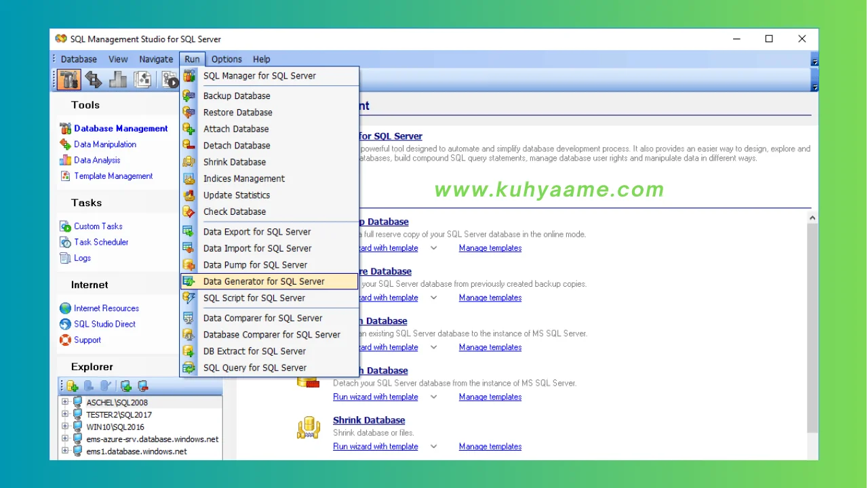This screenshot has width=868, height=488.
Task: Open the Database Management sidebar link
Action: click(121, 128)
